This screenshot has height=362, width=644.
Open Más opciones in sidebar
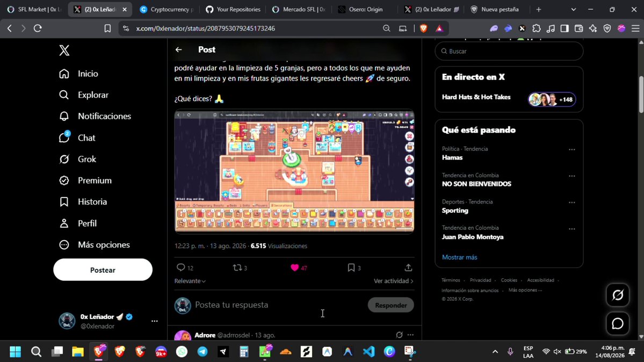[x=94, y=244]
